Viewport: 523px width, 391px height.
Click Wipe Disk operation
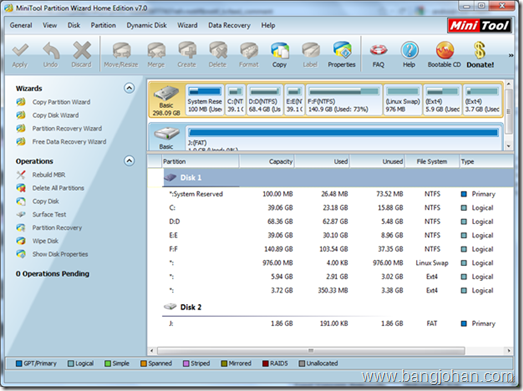click(x=45, y=241)
